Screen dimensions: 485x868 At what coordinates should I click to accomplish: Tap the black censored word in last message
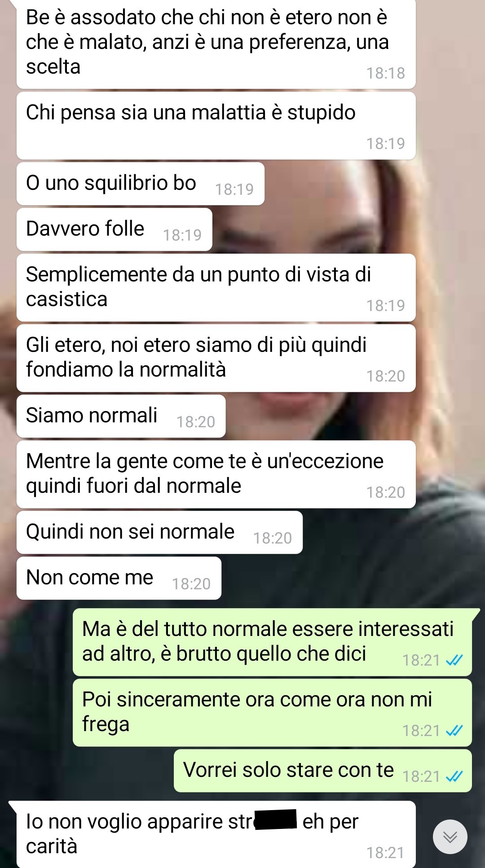(x=276, y=819)
